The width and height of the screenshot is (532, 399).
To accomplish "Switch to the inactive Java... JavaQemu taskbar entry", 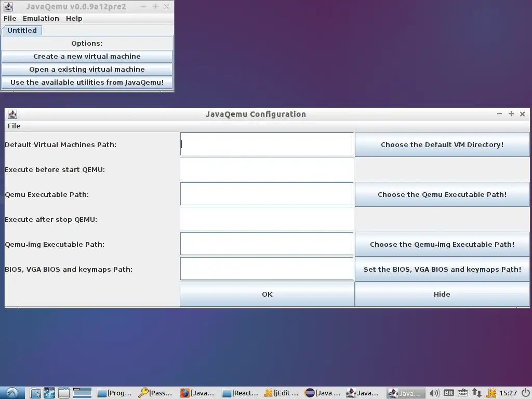I will 363,393.
